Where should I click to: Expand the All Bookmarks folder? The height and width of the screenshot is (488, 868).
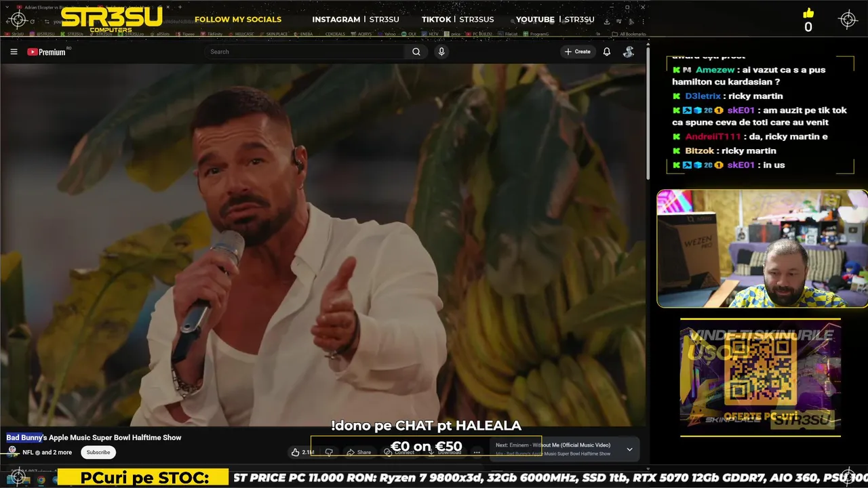[x=629, y=34]
